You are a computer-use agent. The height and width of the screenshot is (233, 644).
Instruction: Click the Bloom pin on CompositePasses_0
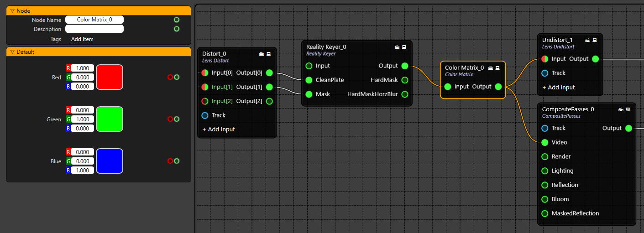pos(545,199)
